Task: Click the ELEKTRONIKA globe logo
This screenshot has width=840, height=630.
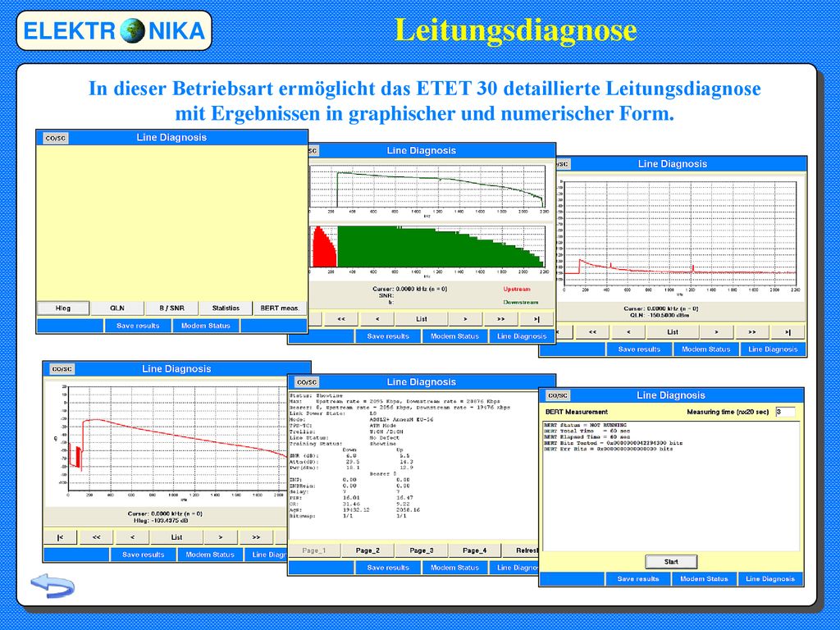Action: tap(114, 30)
